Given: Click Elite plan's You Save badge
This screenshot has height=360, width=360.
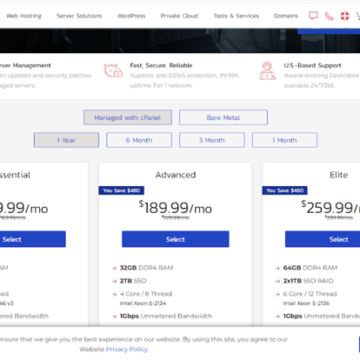Looking at the screenshot, I should [285, 190].
